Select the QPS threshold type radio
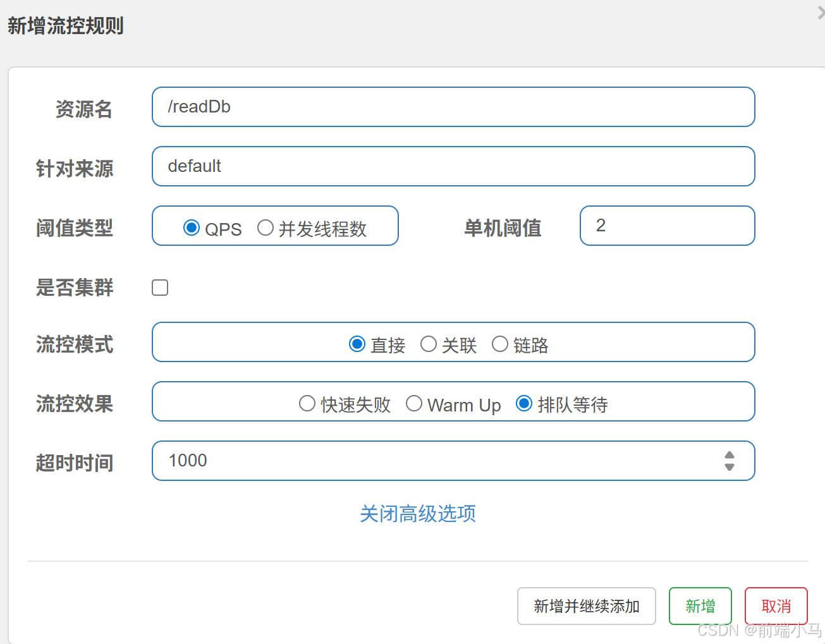Screen dimensions: 825x644 [192, 228]
